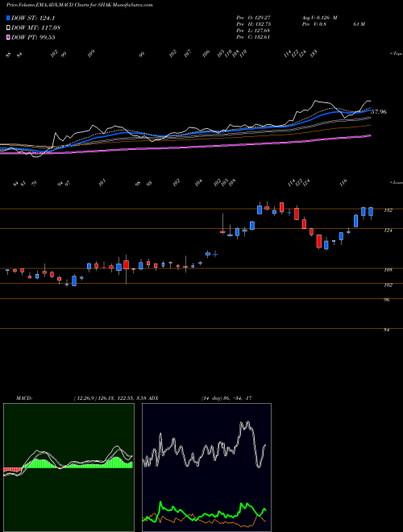The height and width of the screenshot is (532, 403).
Task: Click the MACD parameters '(12,26,9) 126.18, 122.55' text
Action: (x=104, y=398)
